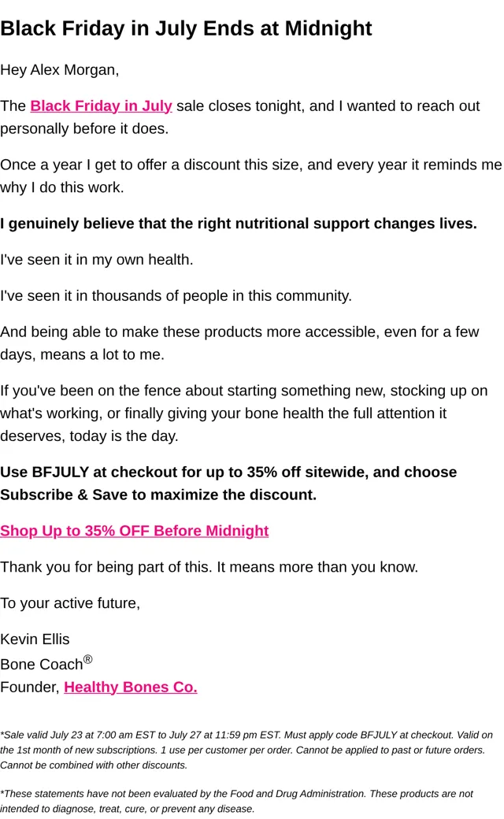
Task: Click the word Founder before Healthy Bones
Action: (30, 687)
